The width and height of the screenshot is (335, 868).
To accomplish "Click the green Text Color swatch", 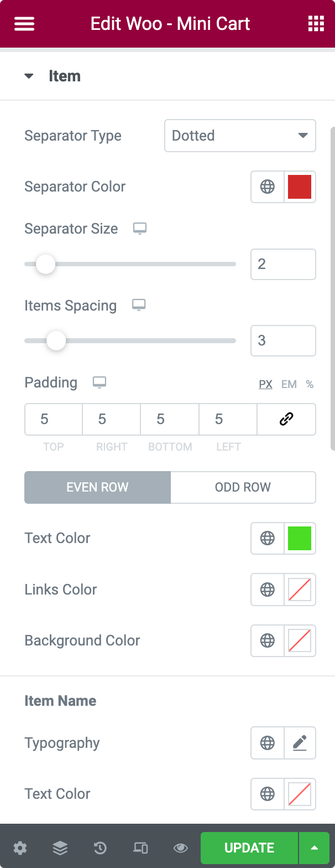I will coord(300,538).
